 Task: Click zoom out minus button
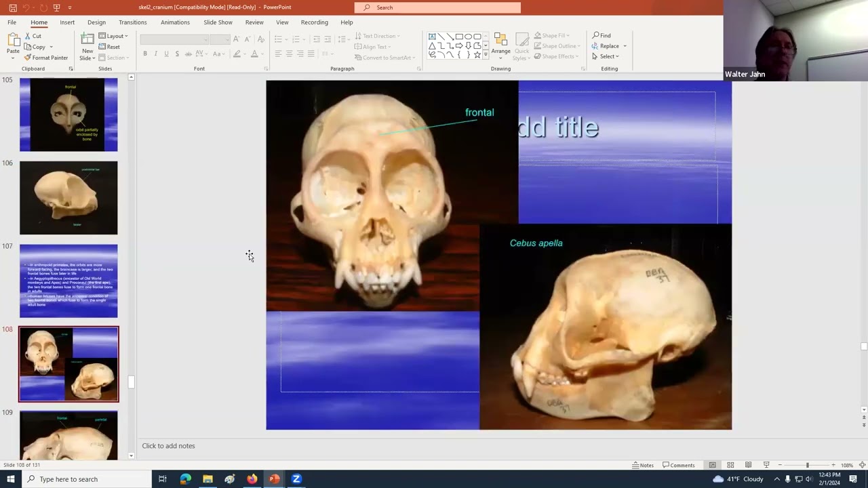click(780, 465)
